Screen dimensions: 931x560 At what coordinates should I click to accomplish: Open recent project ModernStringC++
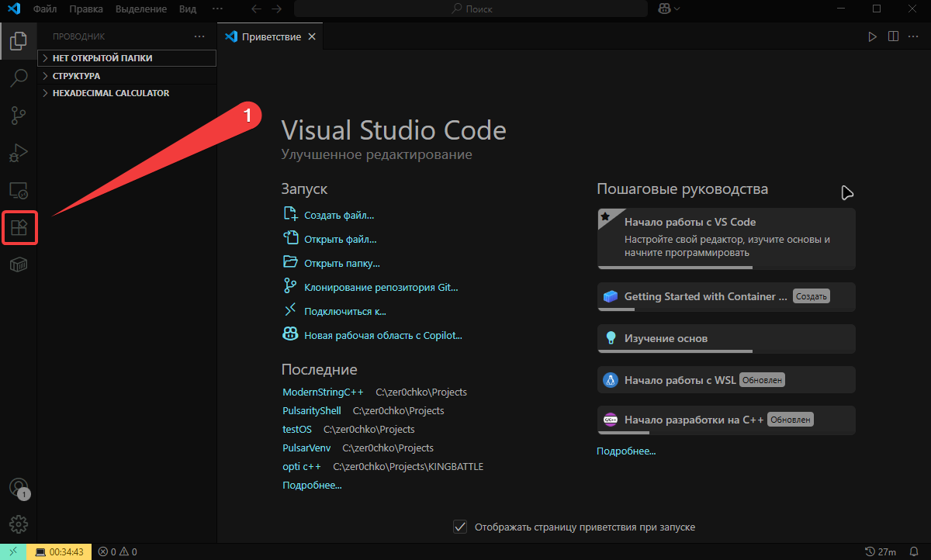coord(323,392)
